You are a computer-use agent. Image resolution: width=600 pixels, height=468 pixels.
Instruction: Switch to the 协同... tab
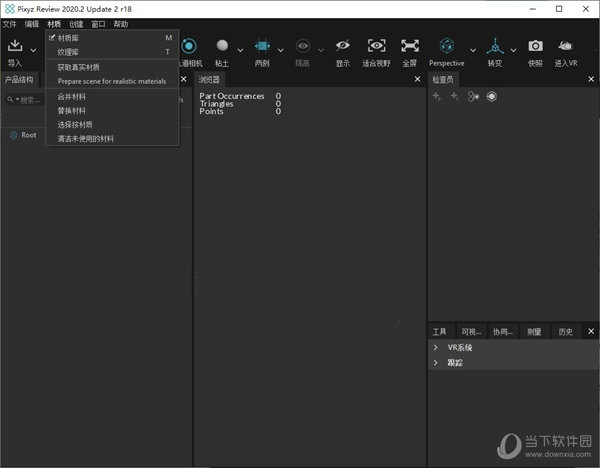click(503, 332)
